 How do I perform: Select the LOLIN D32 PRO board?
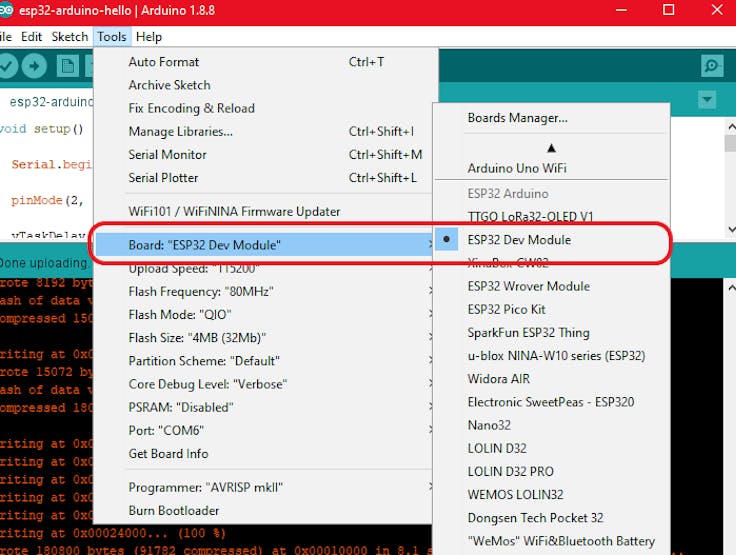pyautogui.click(x=552, y=471)
